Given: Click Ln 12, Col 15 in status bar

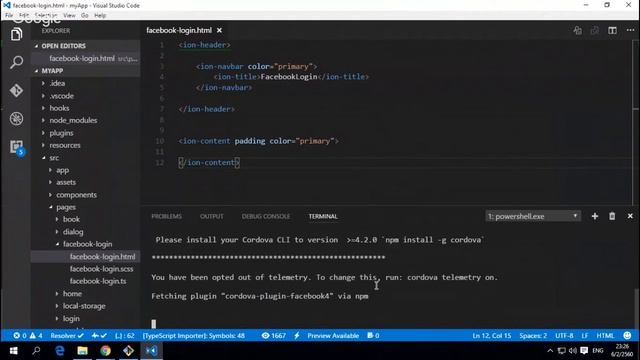Looking at the screenshot, I should point(491,336).
